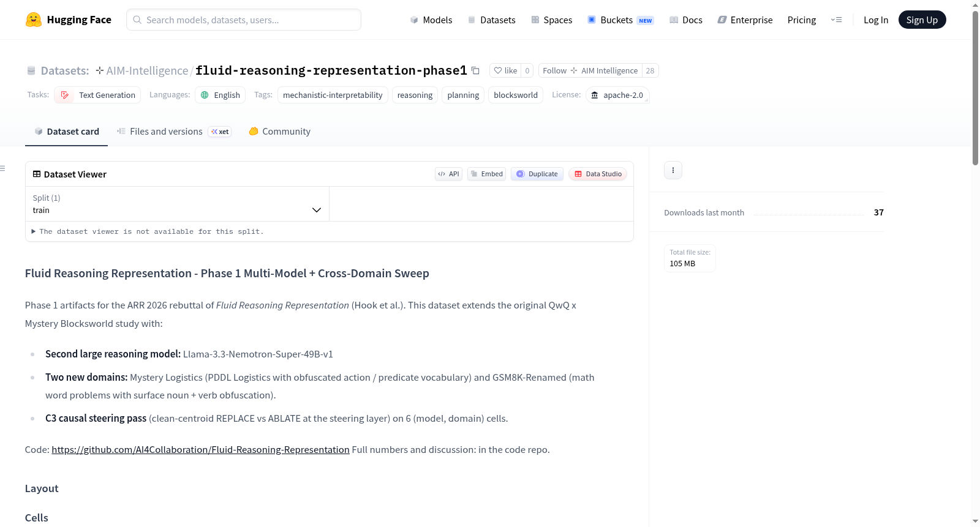This screenshot has width=980, height=527.
Task: Click the Spaces icon in the navbar
Action: (x=535, y=20)
